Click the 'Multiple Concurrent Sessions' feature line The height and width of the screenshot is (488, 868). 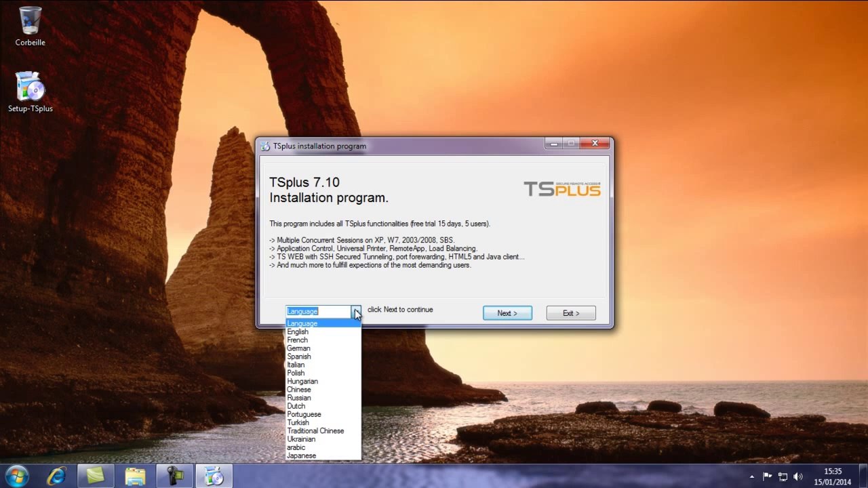pos(361,240)
